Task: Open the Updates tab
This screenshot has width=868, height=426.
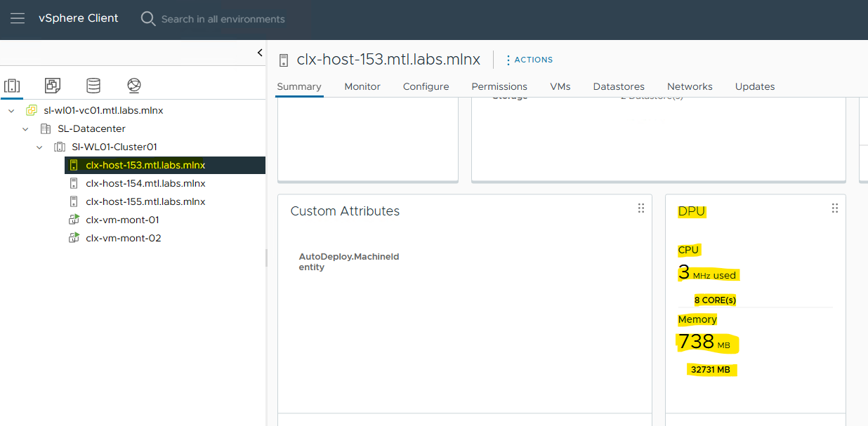Action: click(x=755, y=86)
